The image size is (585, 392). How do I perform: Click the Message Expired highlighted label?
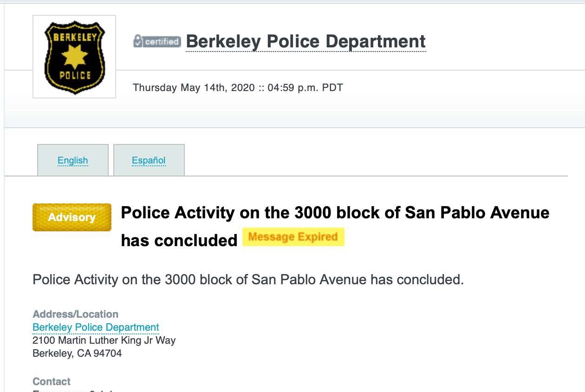(293, 237)
